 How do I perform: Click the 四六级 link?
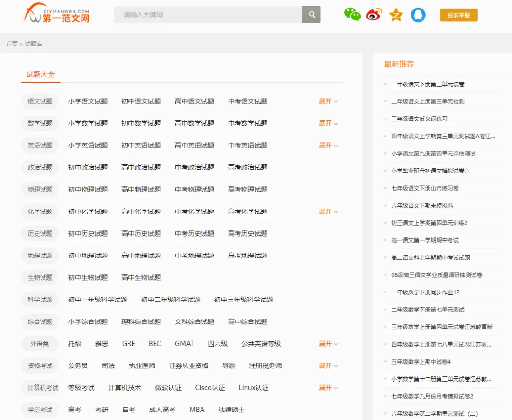point(218,344)
